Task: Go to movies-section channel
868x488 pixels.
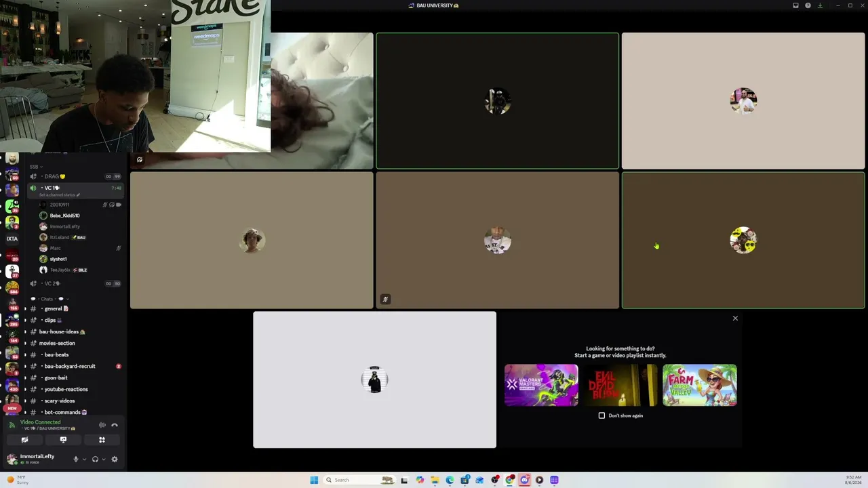Action: tap(75, 343)
